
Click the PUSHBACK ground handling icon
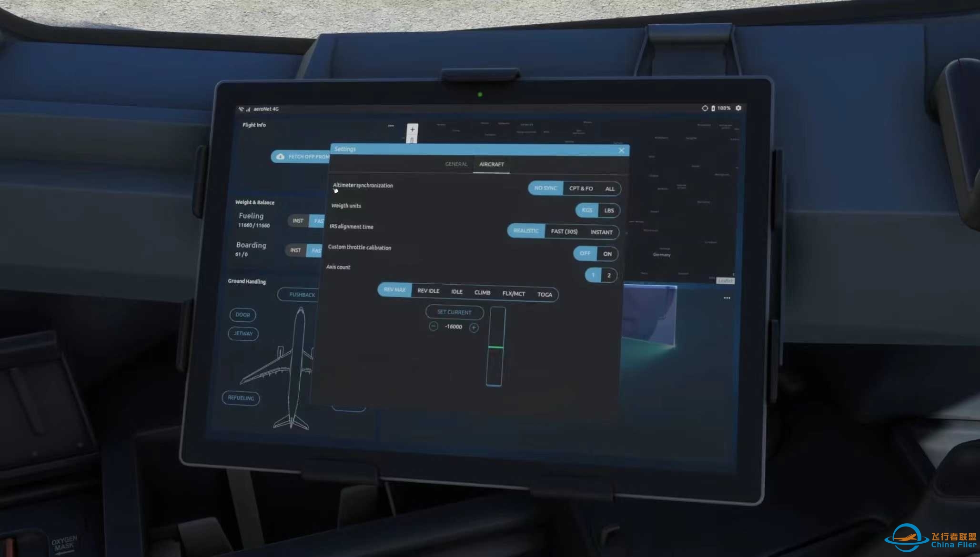click(302, 294)
